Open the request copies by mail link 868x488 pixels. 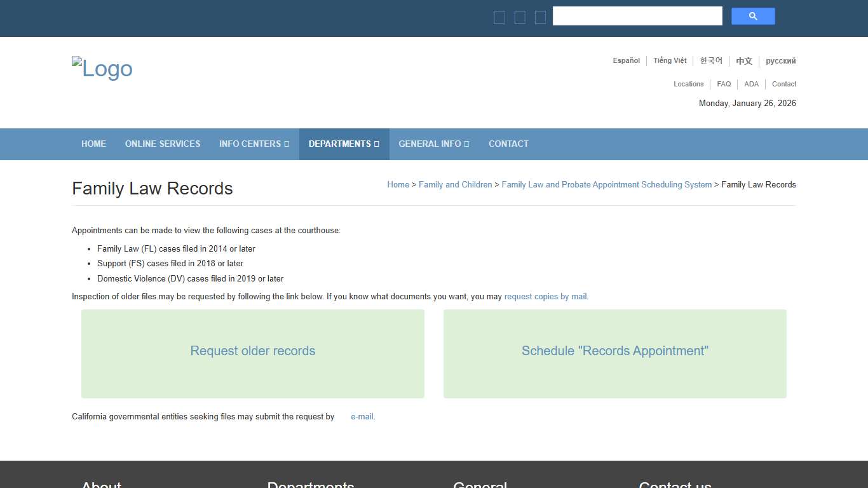(545, 296)
